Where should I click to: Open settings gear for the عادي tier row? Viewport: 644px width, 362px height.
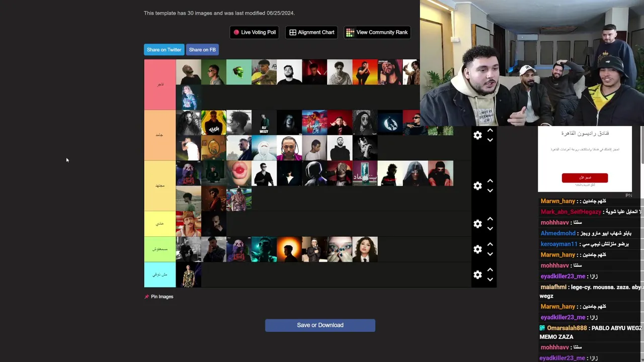477,224
